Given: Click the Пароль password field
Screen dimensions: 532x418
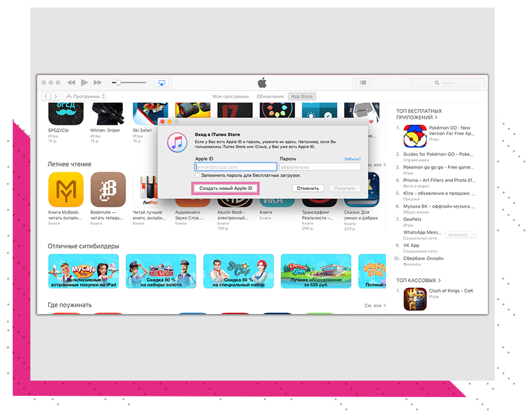Looking at the screenshot, I should pyautogui.click(x=320, y=167).
